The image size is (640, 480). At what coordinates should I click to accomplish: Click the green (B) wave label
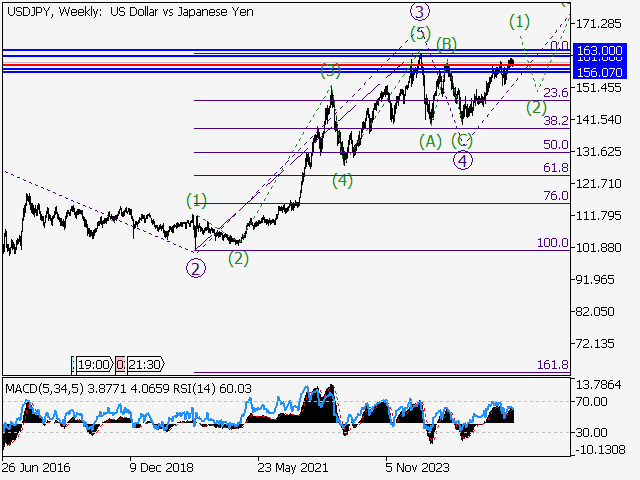[446, 43]
